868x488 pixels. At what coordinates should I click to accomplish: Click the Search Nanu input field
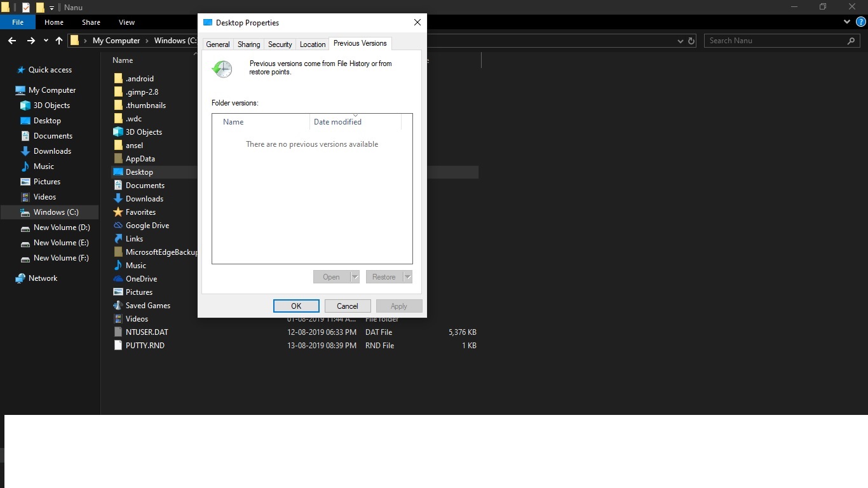click(775, 41)
